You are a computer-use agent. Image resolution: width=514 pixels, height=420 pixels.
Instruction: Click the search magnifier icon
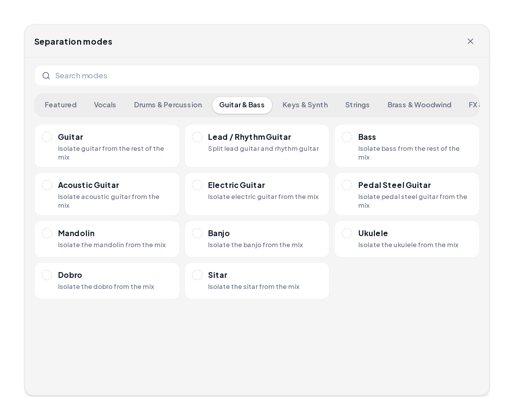pyautogui.click(x=46, y=76)
